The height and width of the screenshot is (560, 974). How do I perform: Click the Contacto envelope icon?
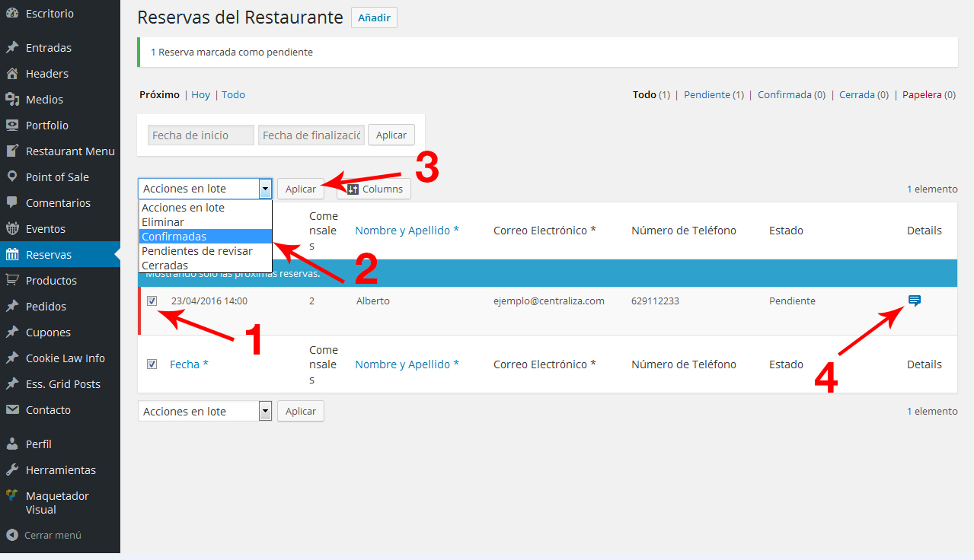pos(12,410)
